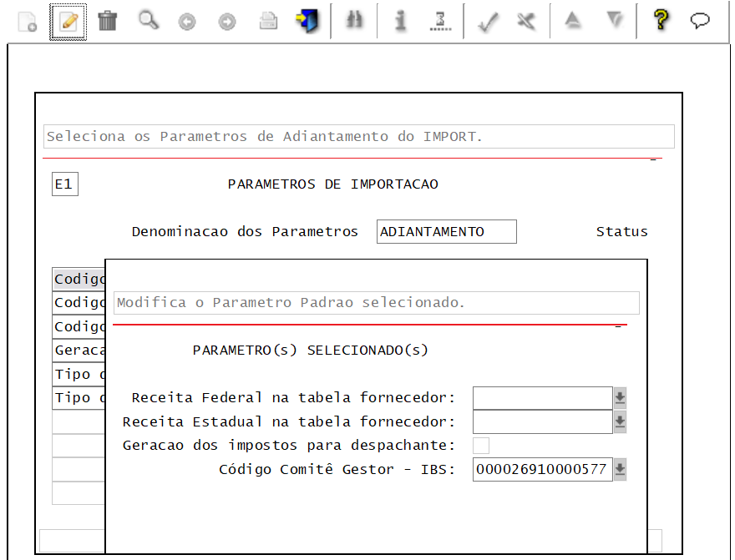Exit via the blue door icon
The height and width of the screenshot is (560, 735).
pos(307,21)
